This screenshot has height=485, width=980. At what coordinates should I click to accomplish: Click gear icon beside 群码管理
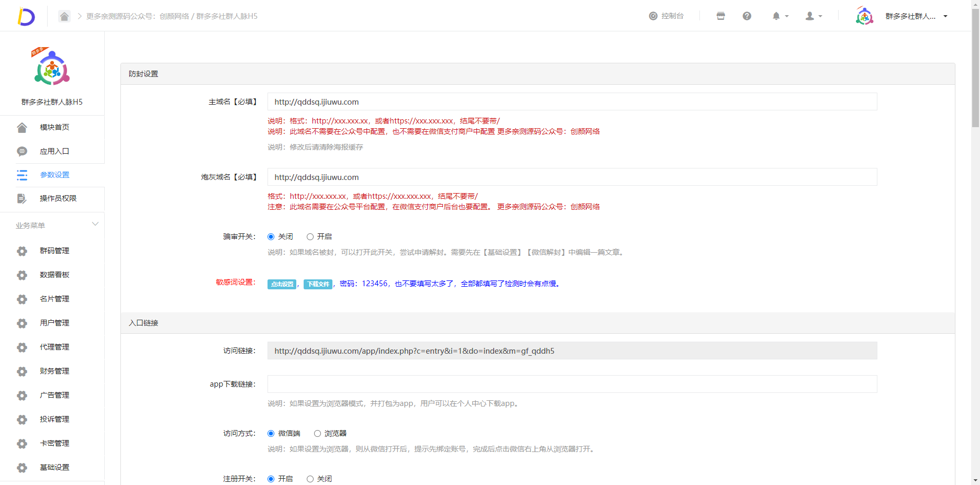click(x=22, y=251)
